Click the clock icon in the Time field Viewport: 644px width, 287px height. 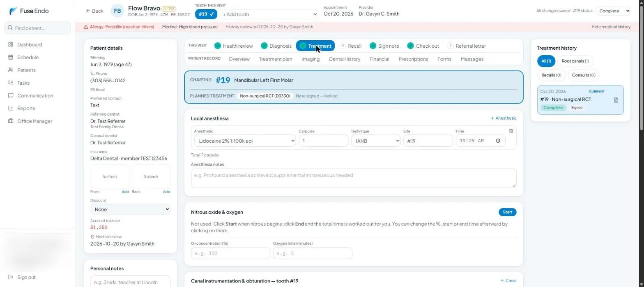(x=498, y=141)
